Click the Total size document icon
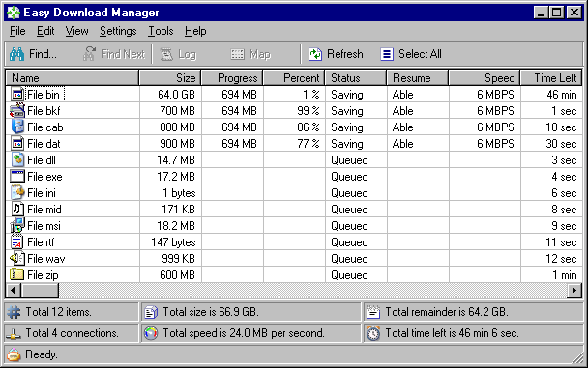 click(151, 312)
